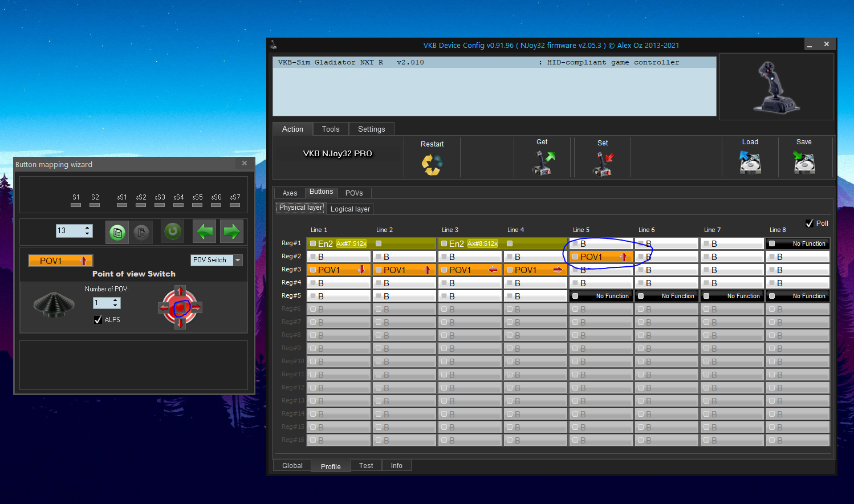Image resolution: width=854 pixels, height=504 pixels.
Task: Switch to the Buttons tab
Action: click(321, 192)
